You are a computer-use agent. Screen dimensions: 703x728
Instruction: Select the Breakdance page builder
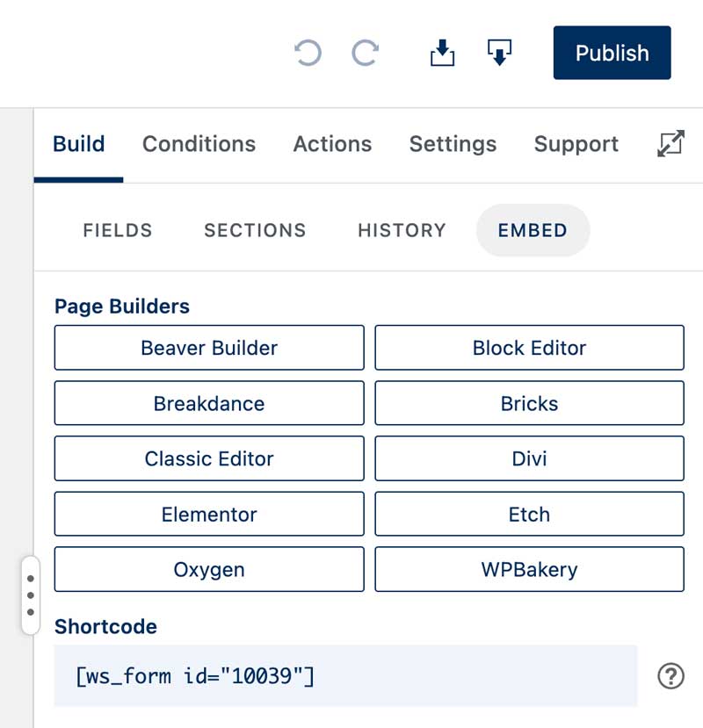(x=209, y=403)
